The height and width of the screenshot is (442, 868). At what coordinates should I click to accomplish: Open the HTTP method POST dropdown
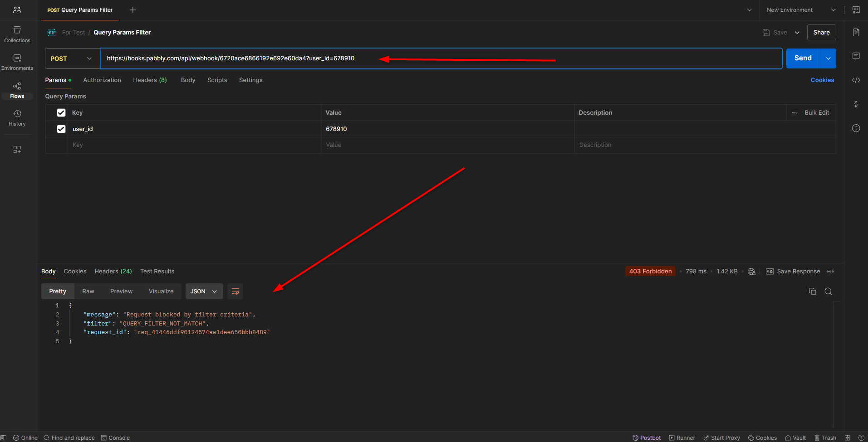(x=72, y=58)
